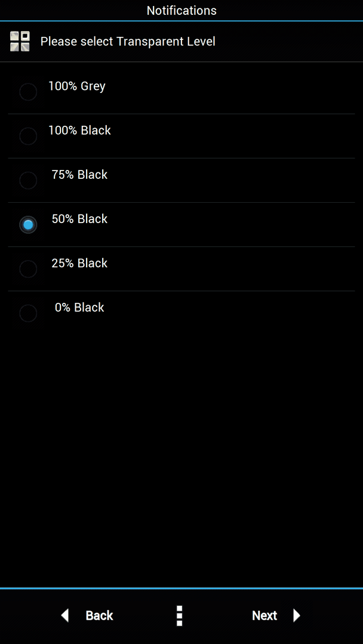Click the left arrow Back icon
Viewport: 363px width, 644px height.
64,615
